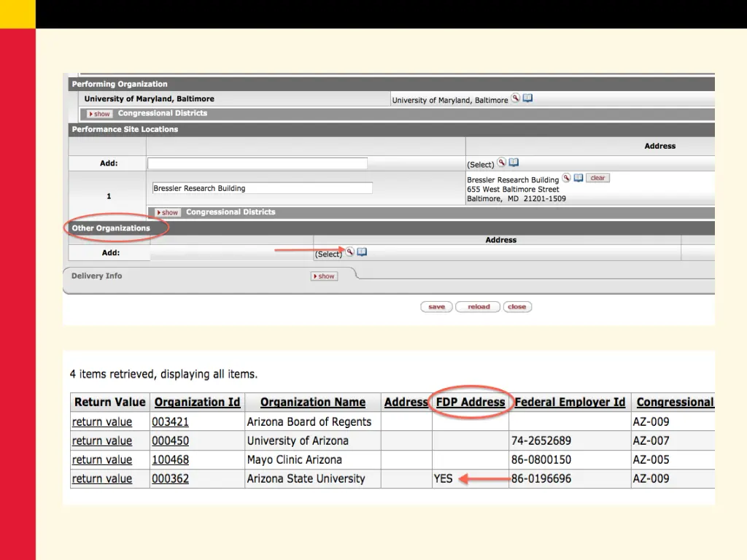Sort by Organization Name column header
This screenshot has width=747, height=560.
313,402
